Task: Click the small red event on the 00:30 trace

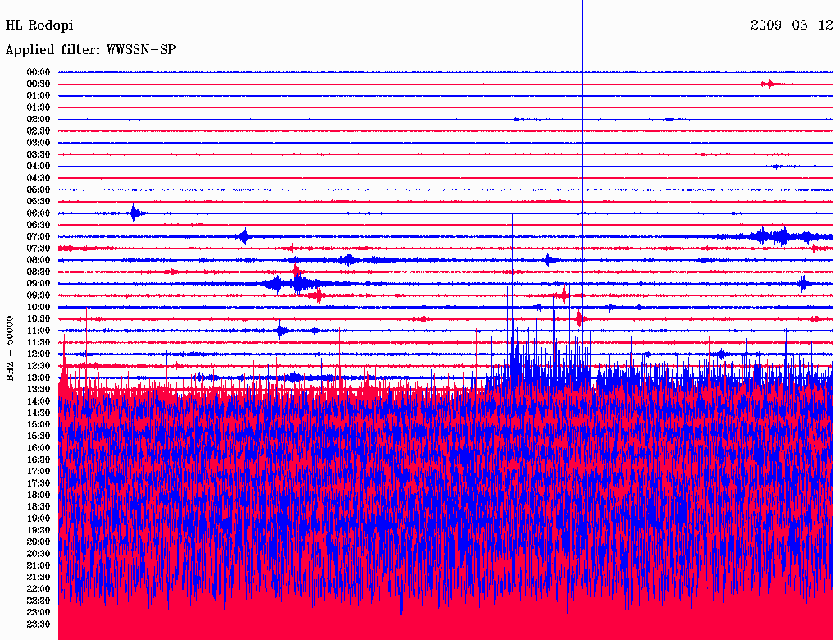Action: pos(769,84)
